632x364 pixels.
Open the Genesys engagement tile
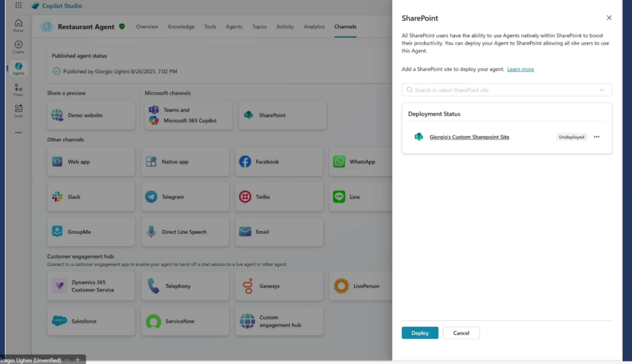click(279, 286)
